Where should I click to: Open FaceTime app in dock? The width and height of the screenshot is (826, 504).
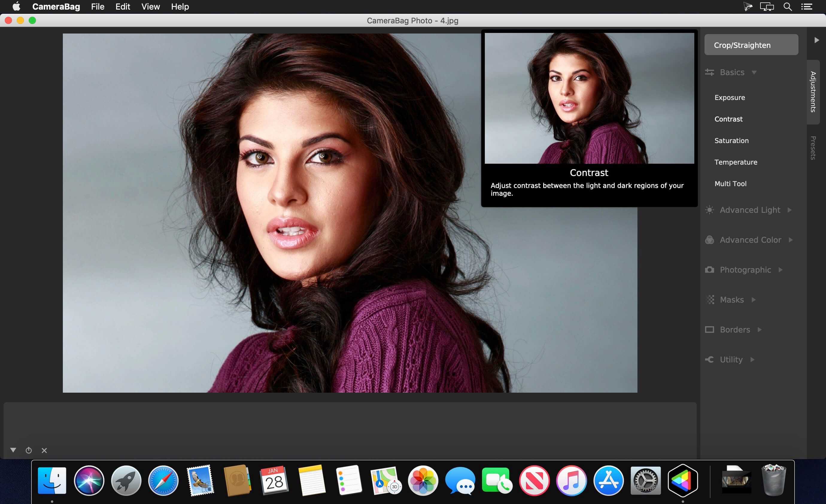pyautogui.click(x=497, y=480)
